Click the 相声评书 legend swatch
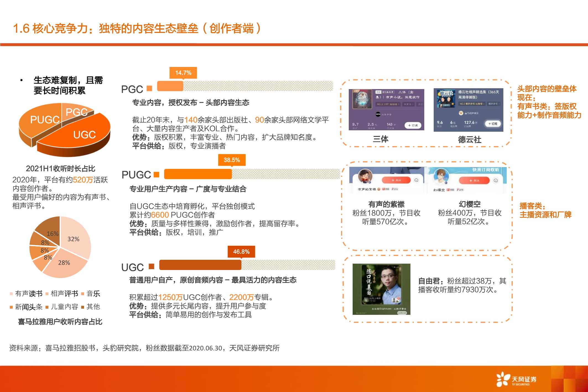This screenshot has height=392, width=588. point(47,294)
